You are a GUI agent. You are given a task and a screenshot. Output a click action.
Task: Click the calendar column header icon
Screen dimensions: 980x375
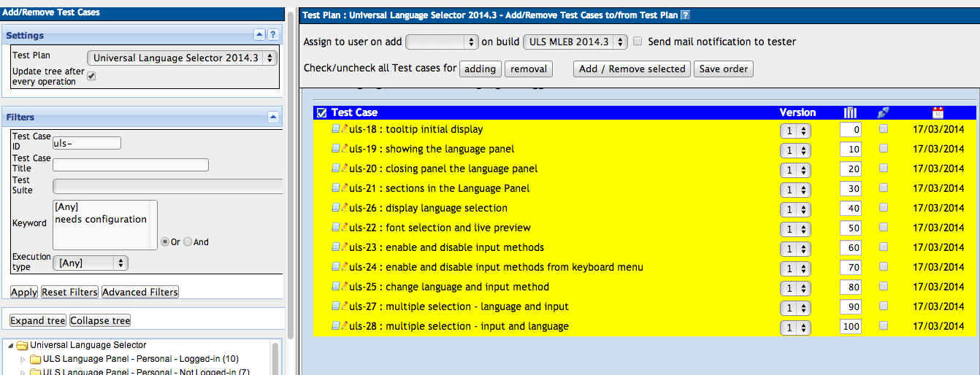(938, 112)
